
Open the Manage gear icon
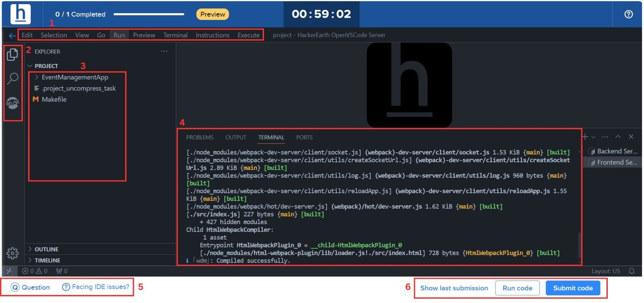point(12,253)
